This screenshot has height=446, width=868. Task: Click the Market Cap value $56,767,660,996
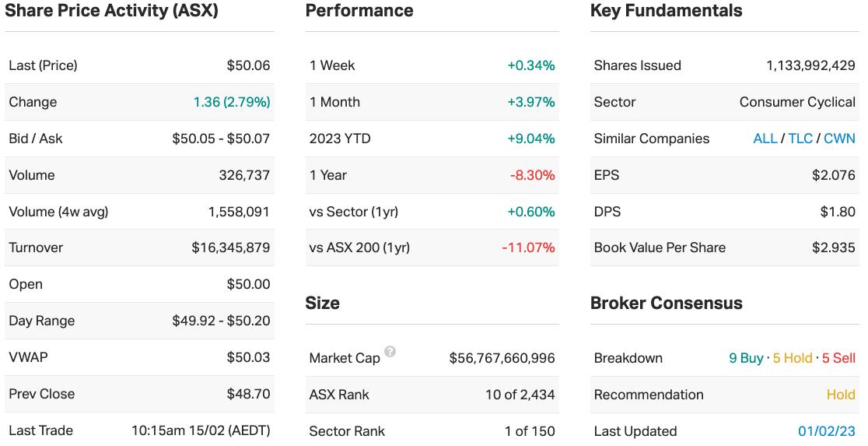(502, 358)
